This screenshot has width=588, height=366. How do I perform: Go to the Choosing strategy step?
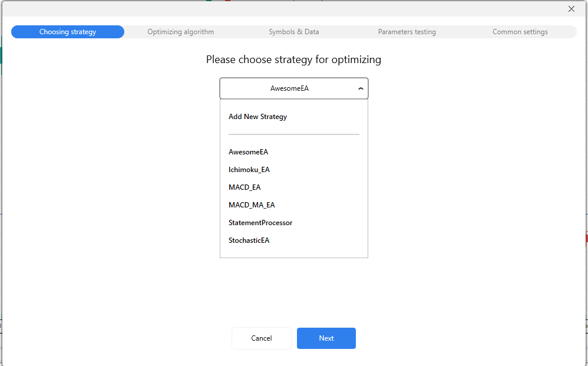point(68,32)
